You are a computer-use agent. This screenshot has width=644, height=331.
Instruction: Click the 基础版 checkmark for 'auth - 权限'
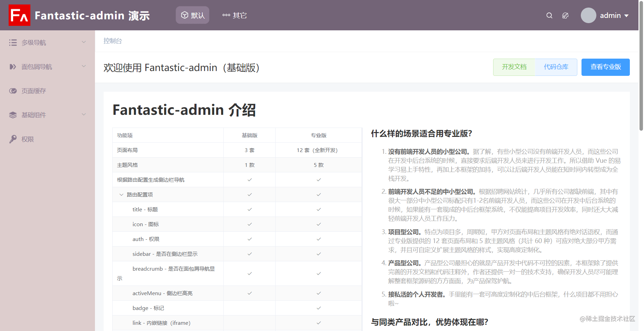click(x=250, y=239)
